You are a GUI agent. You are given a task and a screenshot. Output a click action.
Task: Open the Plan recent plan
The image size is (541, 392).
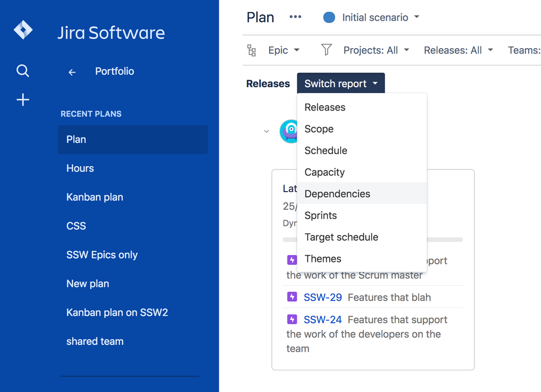pyautogui.click(x=133, y=139)
